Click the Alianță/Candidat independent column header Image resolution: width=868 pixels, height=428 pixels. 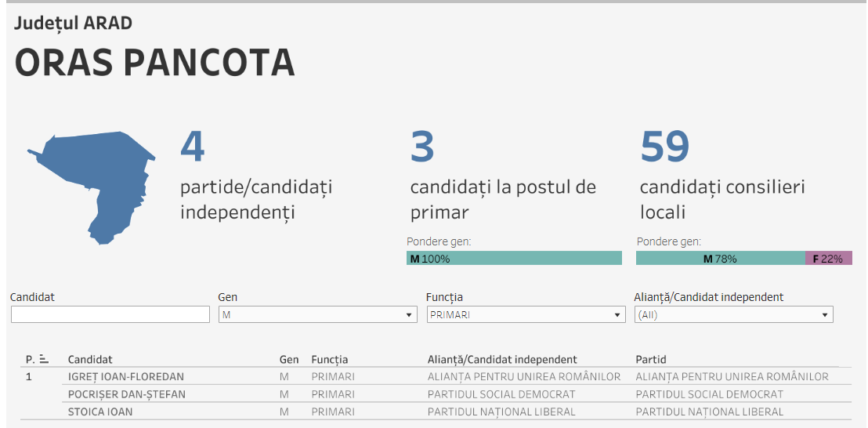click(502, 360)
